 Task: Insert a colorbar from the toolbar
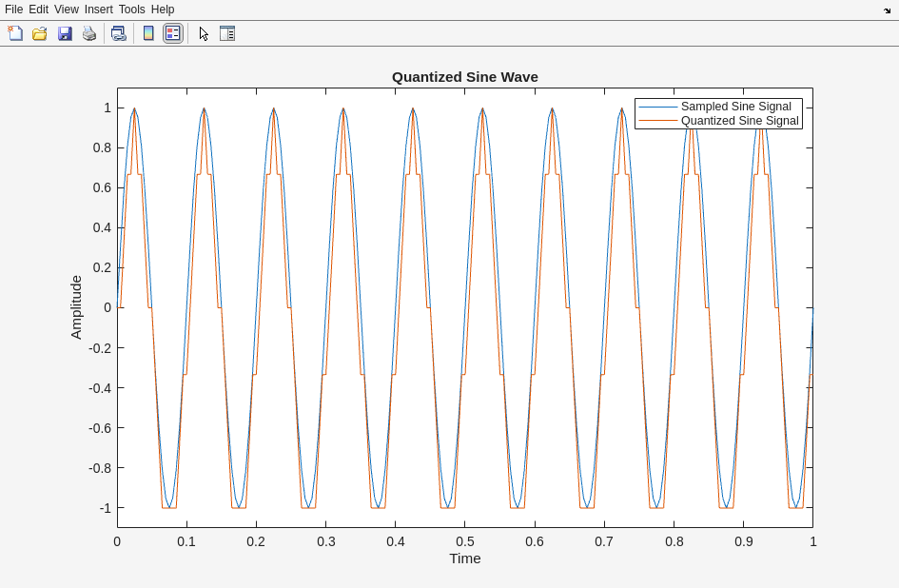point(148,33)
